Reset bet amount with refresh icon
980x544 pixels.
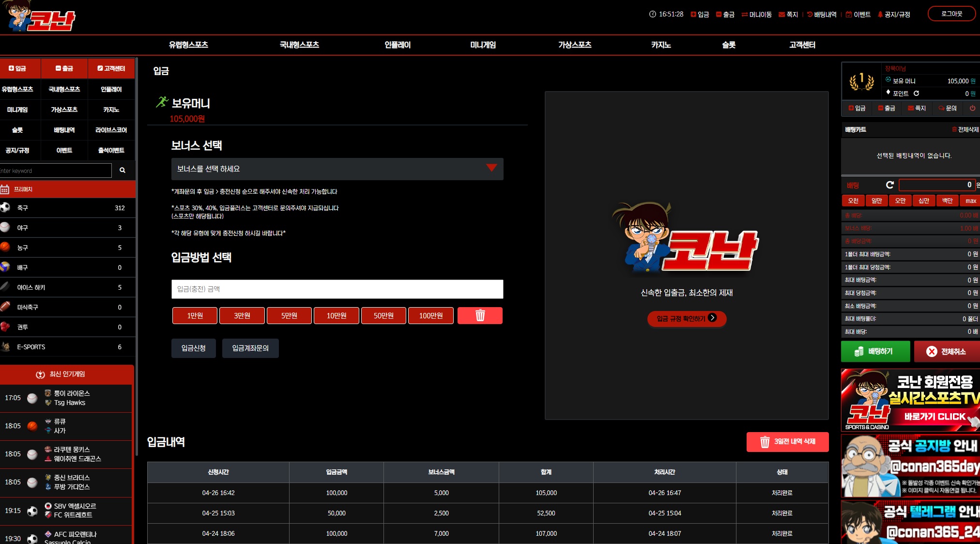coord(889,185)
